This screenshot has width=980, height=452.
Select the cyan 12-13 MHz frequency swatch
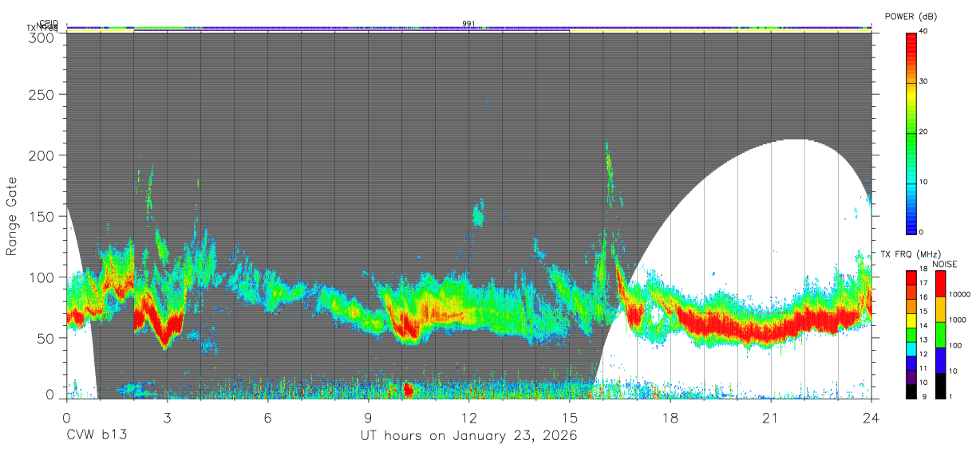(911, 348)
